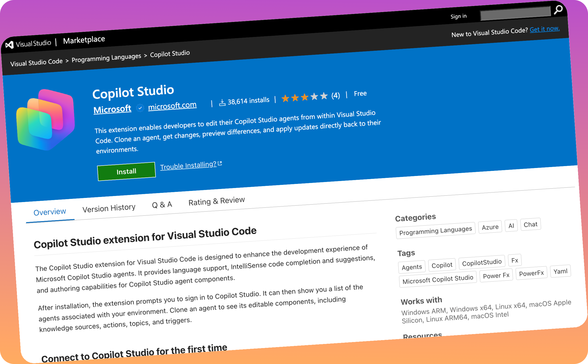Image resolution: width=588 pixels, height=364 pixels.
Task: Select the Azure category chip
Action: (x=490, y=227)
